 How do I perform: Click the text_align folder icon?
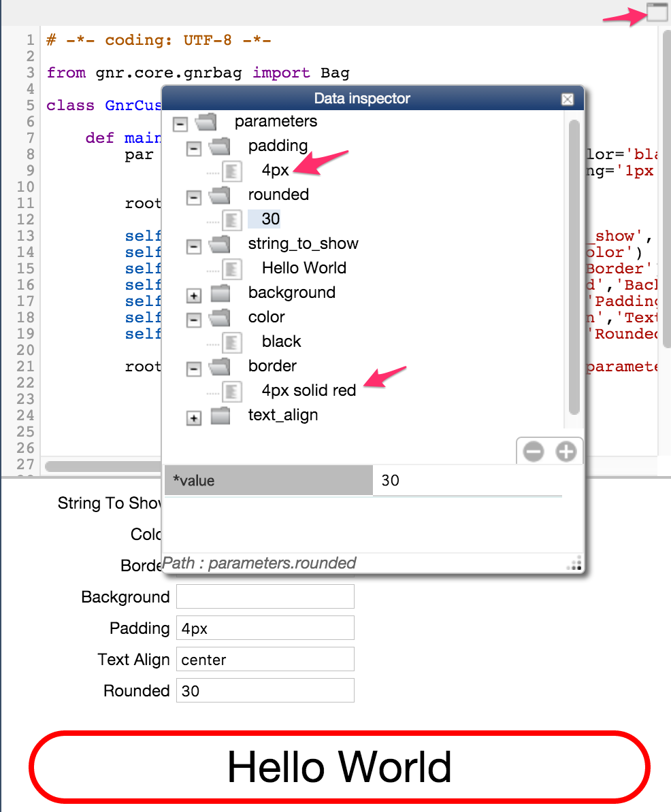coord(220,416)
